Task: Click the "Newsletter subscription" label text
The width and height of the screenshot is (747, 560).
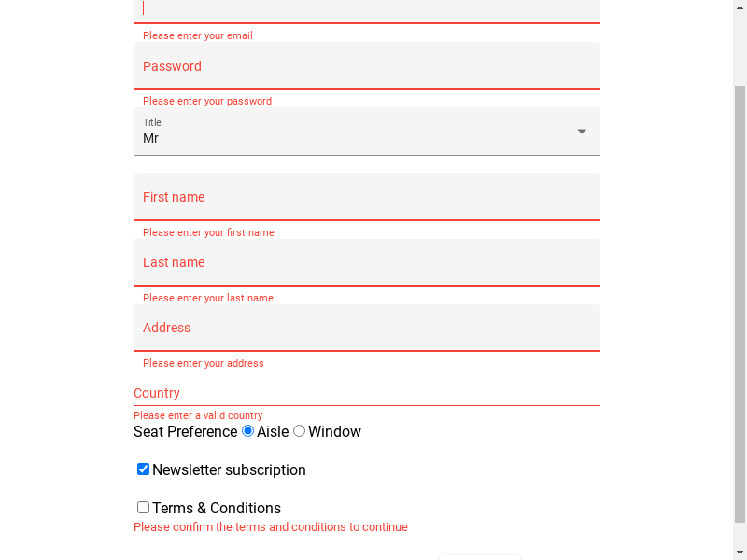Action: (x=229, y=470)
